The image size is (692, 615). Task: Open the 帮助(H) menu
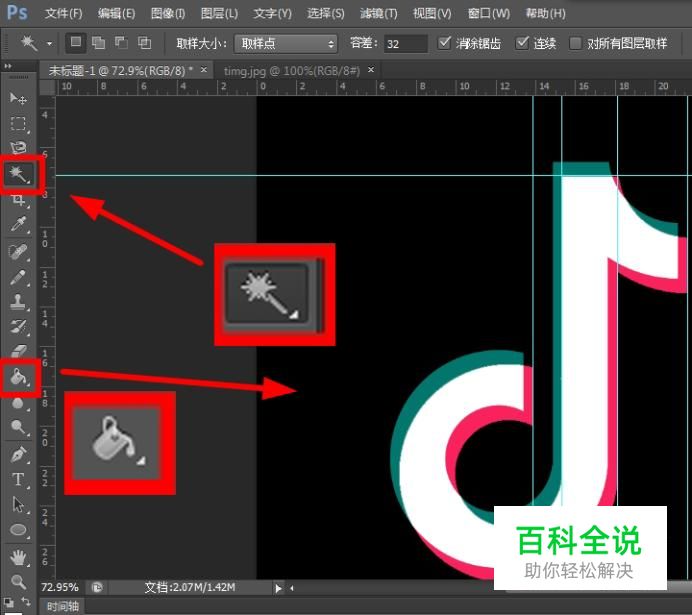[545, 14]
